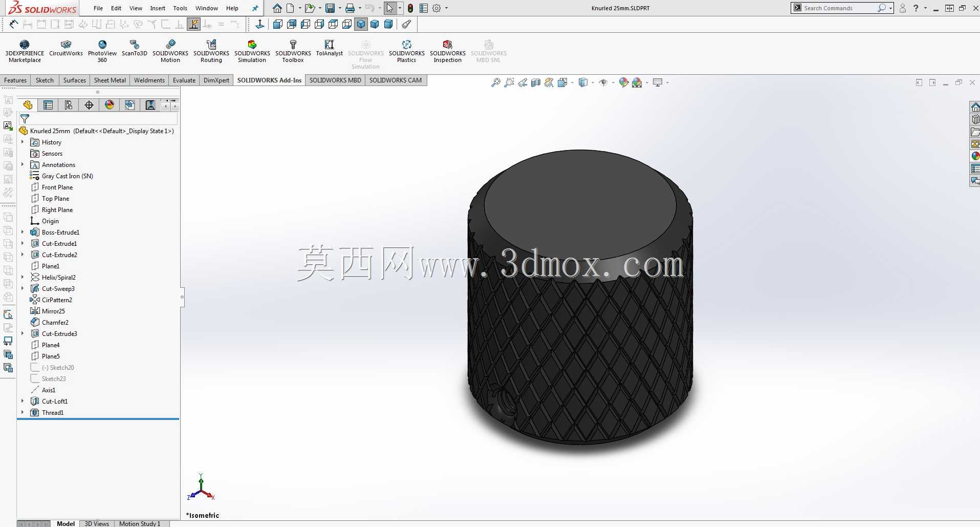Open SOLIDWORKS Toolbox add-in

pyautogui.click(x=293, y=51)
